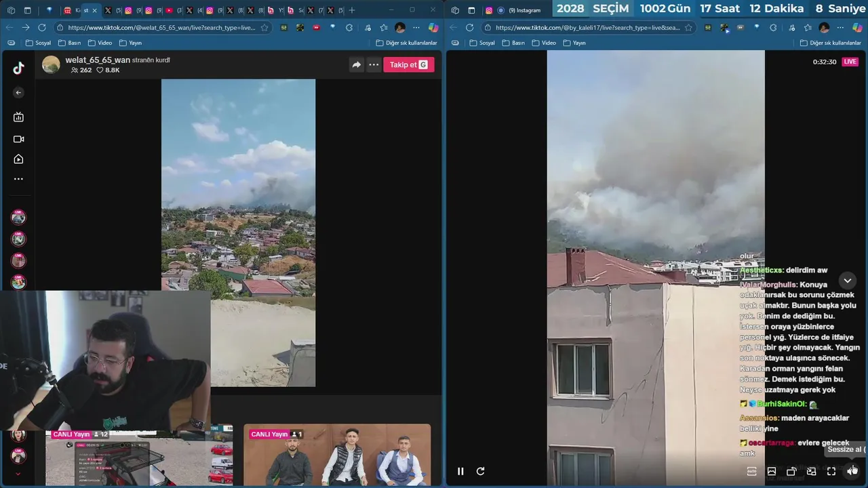This screenshot has height=488, width=868.
Task: Click the welat_65_65_wan username
Action: pos(98,60)
